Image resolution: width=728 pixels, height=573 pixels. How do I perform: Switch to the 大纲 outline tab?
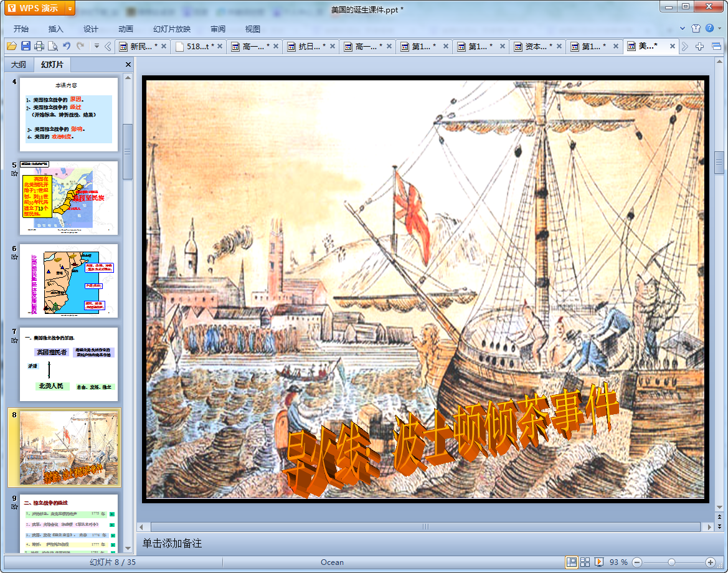coord(19,65)
